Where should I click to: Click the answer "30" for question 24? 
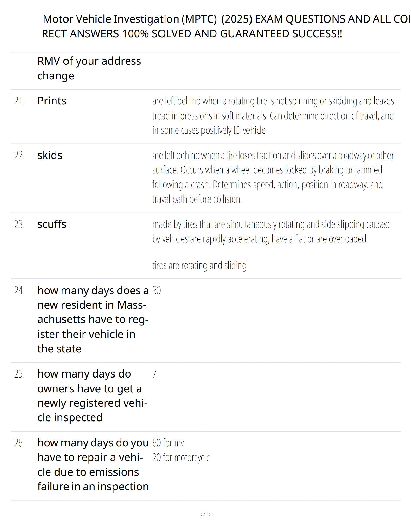click(x=156, y=291)
